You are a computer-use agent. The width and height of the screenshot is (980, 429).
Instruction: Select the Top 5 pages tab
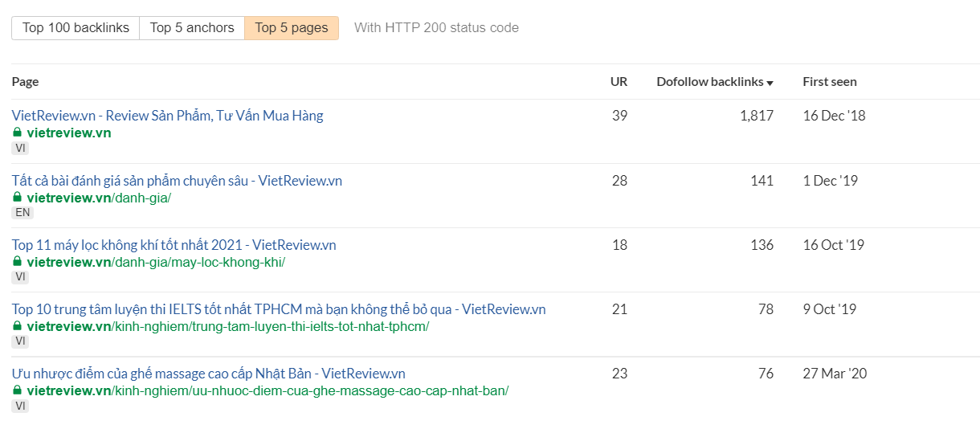pos(292,28)
